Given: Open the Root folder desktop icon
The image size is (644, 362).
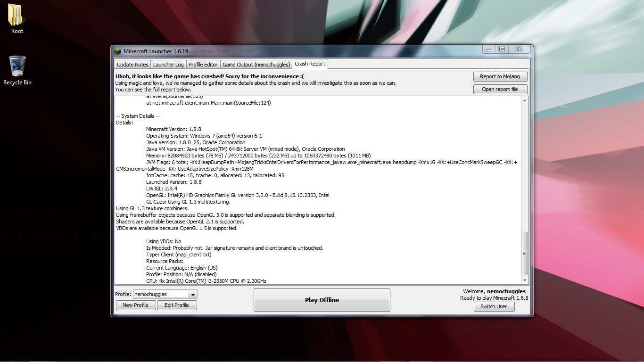Looking at the screenshot, I should pos(17,19).
